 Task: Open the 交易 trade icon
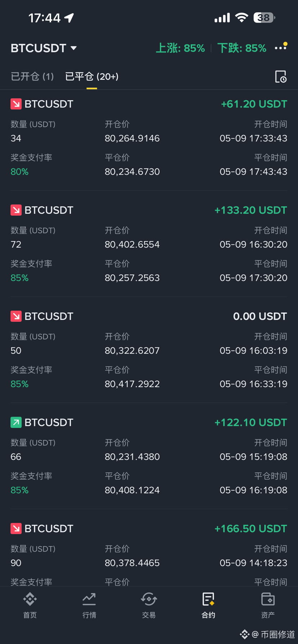pos(149,606)
